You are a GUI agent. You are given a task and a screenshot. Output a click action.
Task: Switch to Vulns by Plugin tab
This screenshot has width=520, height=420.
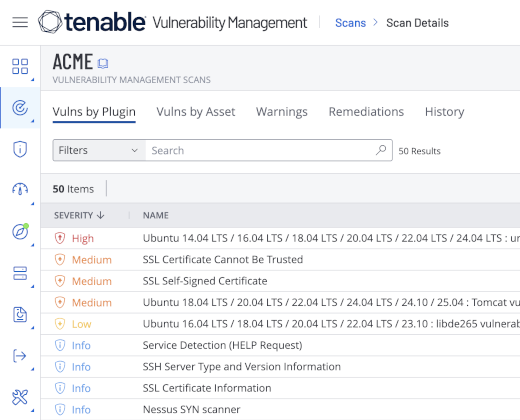pos(94,112)
